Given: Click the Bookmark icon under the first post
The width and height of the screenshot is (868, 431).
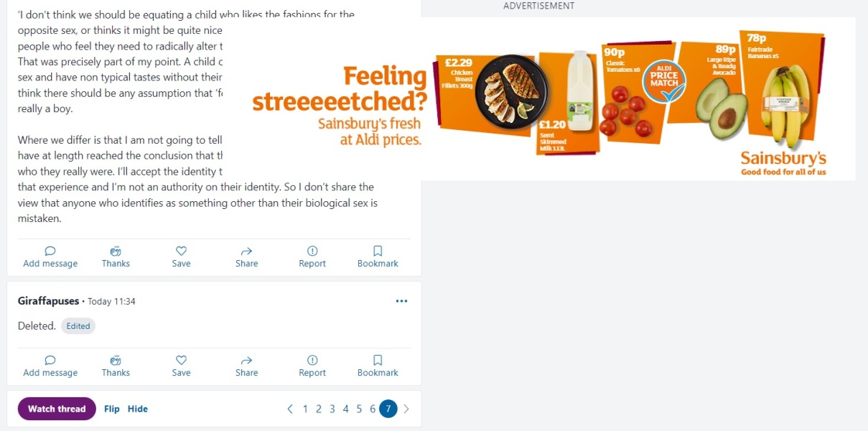Looking at the screenshot, I should (377, 251).
